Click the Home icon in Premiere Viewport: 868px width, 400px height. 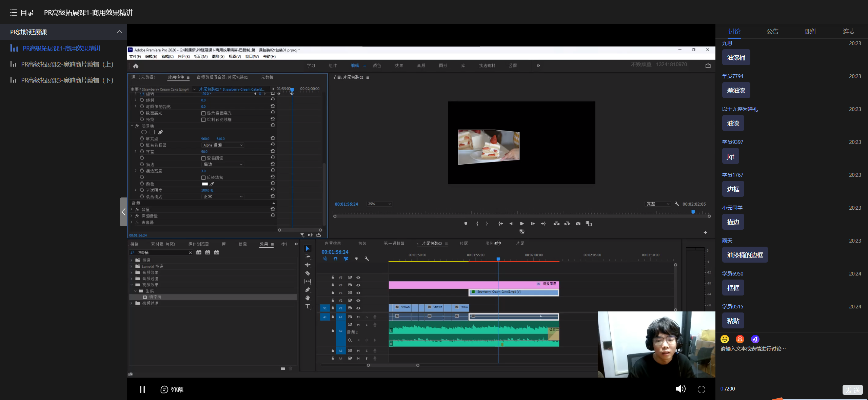coord(136,66)
